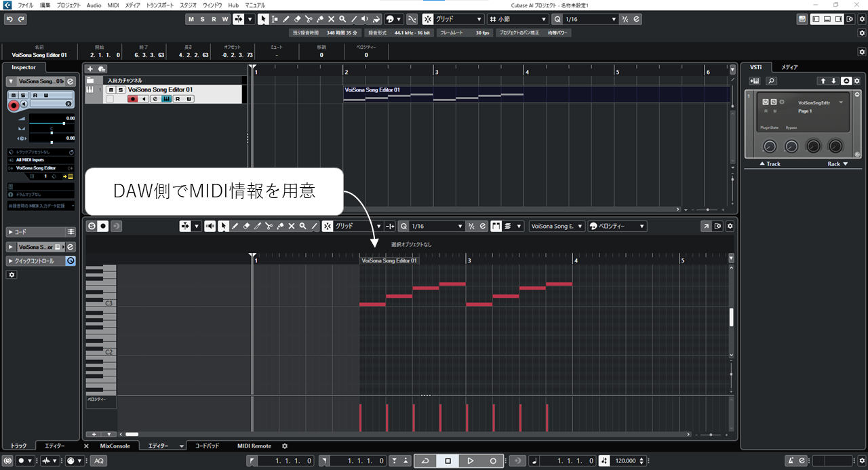The width and height of the screenshot is (868, 470).
Task: Open lower zone tab setup gear
Action: 285,446
